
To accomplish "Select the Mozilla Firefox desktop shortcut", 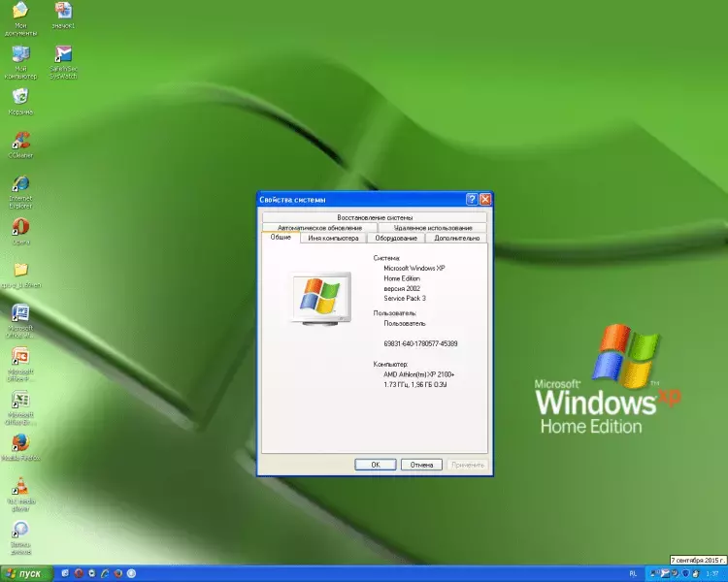I will point(20,447).
